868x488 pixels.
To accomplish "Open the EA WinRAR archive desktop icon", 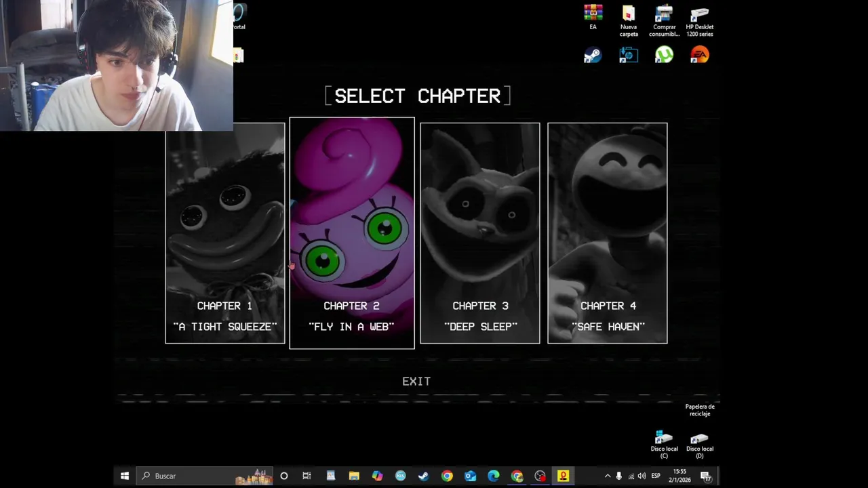I will click(x=593, y=18).
